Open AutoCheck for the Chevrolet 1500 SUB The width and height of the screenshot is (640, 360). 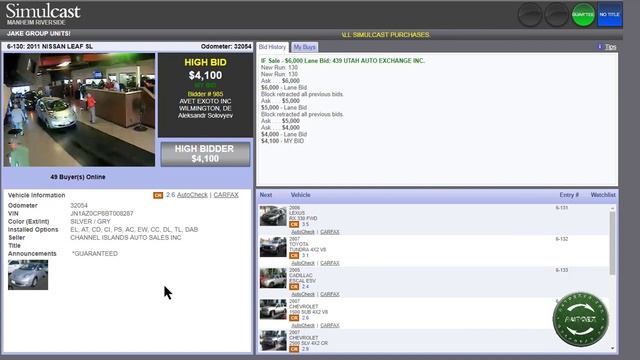[x=303, y=325]
